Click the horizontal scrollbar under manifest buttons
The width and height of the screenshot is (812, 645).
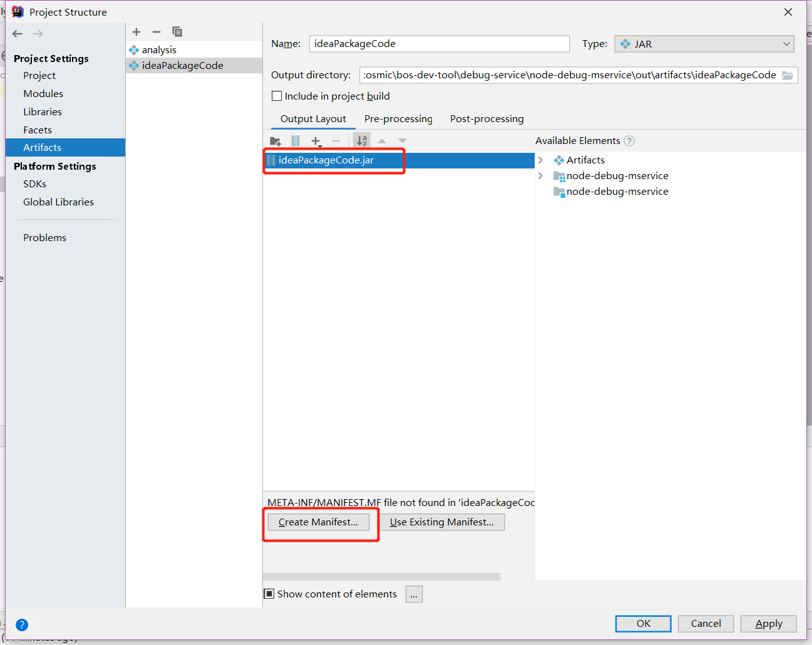(x=382, y=577)
